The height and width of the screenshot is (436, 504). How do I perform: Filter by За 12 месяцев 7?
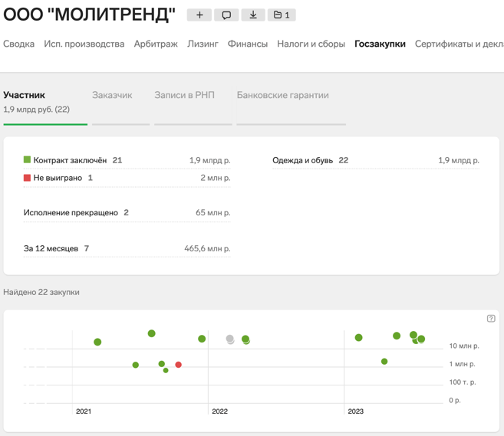click(x=127, y=248)
